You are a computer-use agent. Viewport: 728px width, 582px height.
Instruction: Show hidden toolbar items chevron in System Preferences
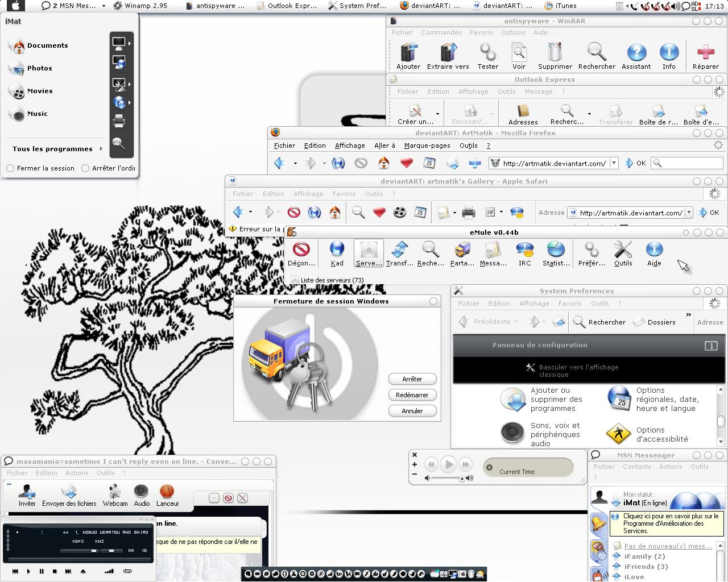[x=688, y=314]
